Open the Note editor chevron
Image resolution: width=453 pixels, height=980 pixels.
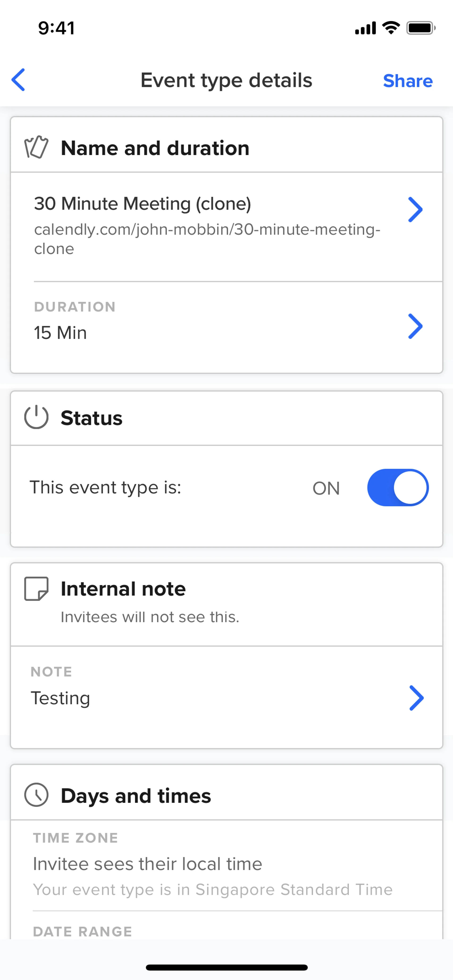coord(416,698)
